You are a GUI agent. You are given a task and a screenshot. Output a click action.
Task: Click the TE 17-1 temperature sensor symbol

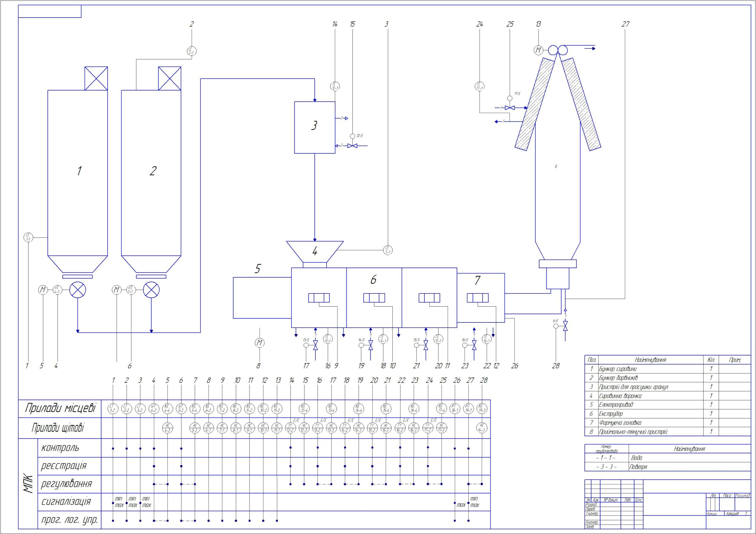[x=479, y=86]
